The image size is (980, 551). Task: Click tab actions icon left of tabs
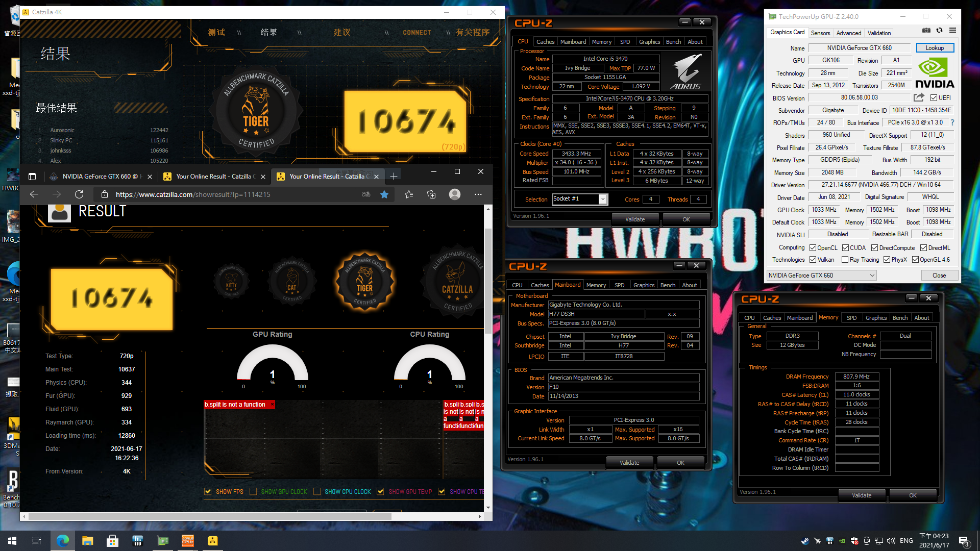[32, 177]
